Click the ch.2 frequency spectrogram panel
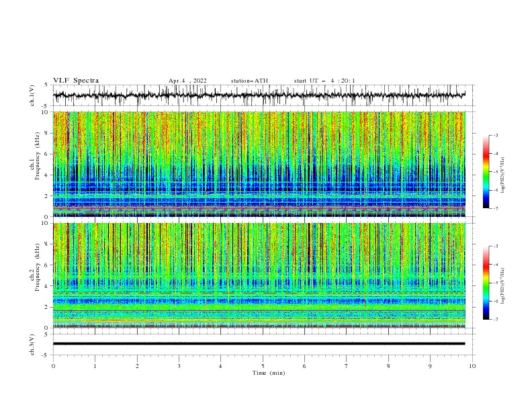This screenshot has width=532, height=411. [x=259, y=275]
